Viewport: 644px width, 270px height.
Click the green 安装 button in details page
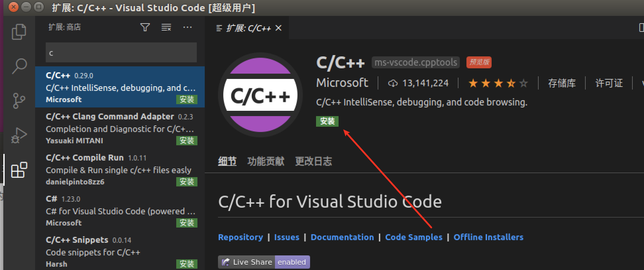327,121
